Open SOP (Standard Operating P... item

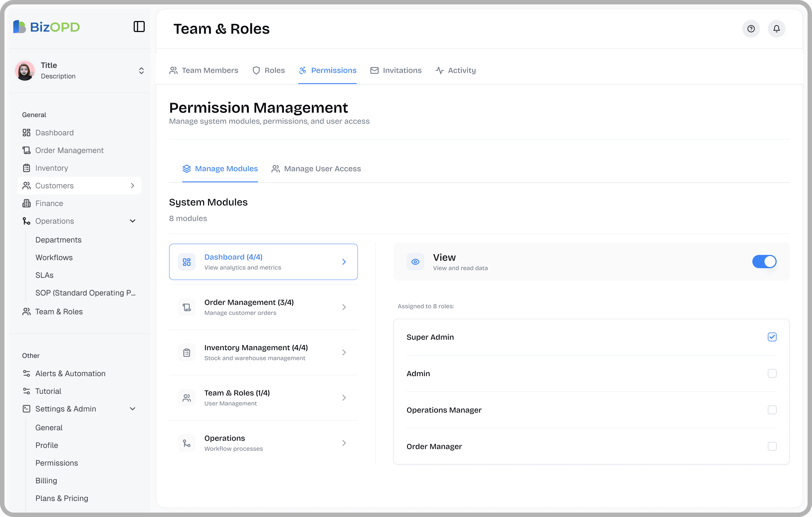tap(85, 293)
